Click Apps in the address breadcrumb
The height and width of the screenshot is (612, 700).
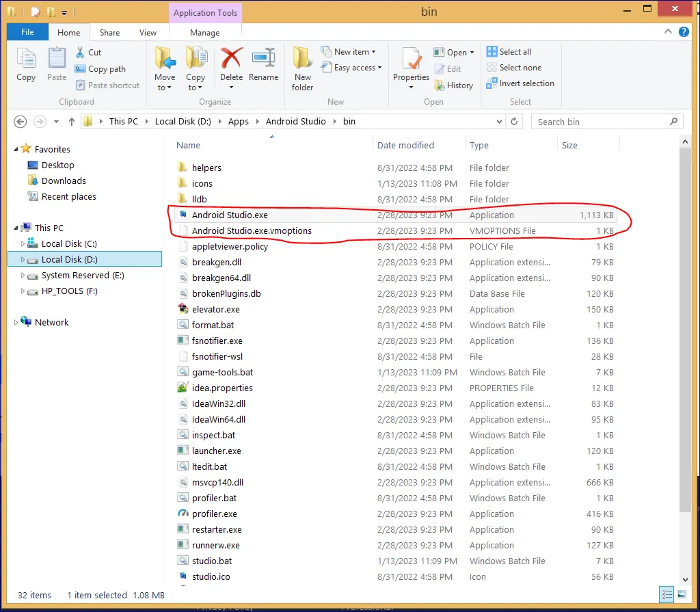[239, 122]
